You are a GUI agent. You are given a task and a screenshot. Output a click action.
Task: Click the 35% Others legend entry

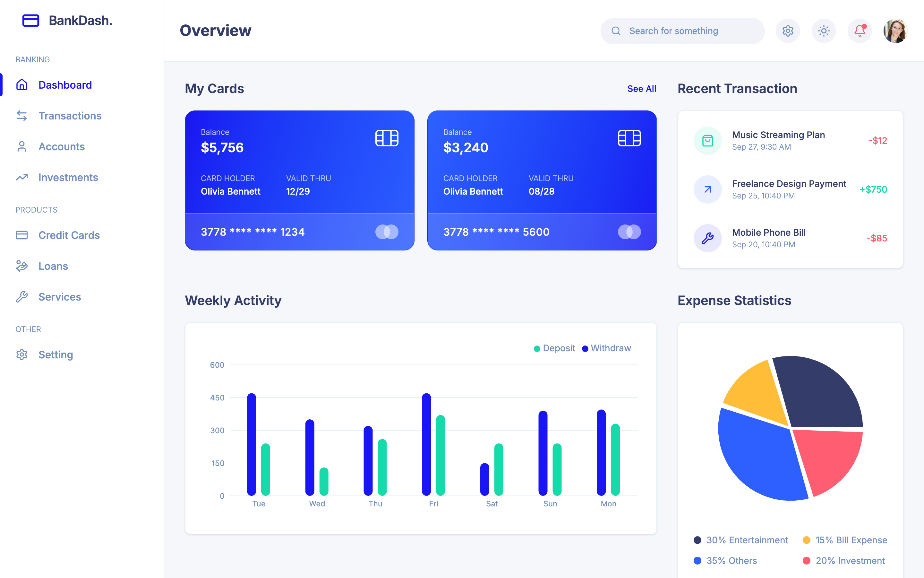tap(725, 561)
